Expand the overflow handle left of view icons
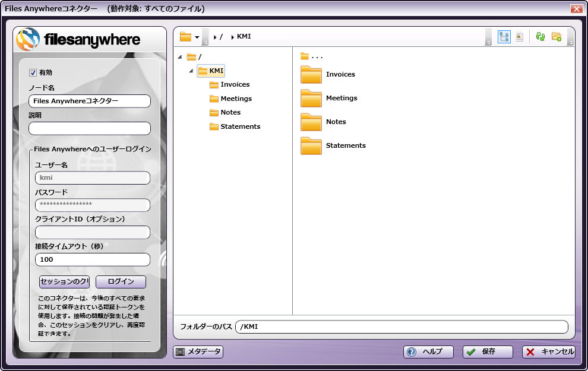The width and height of the screenshot is (588, 371). tap(488, 37)
